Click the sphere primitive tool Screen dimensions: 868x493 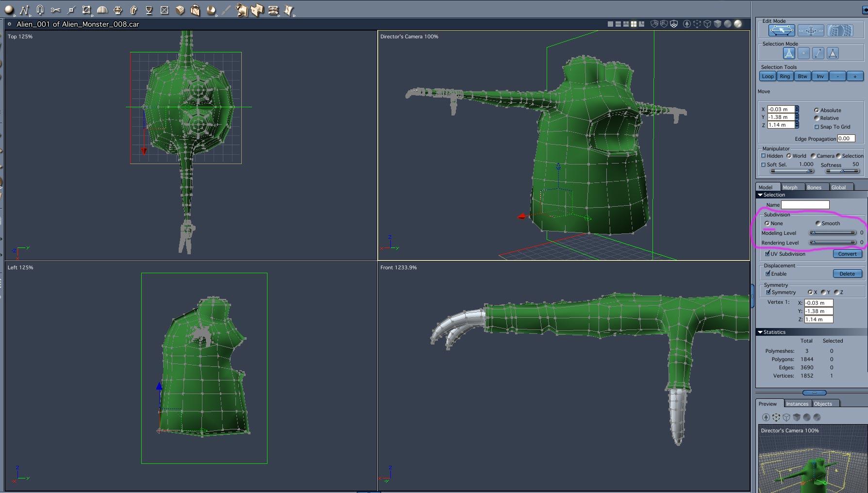9,10
